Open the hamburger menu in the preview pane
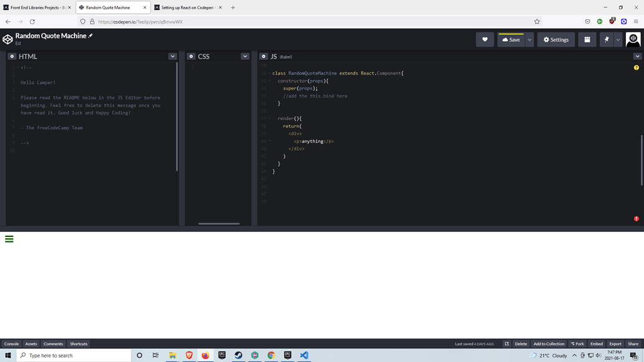This screenshot has width=644, height=362. [9, 239]
